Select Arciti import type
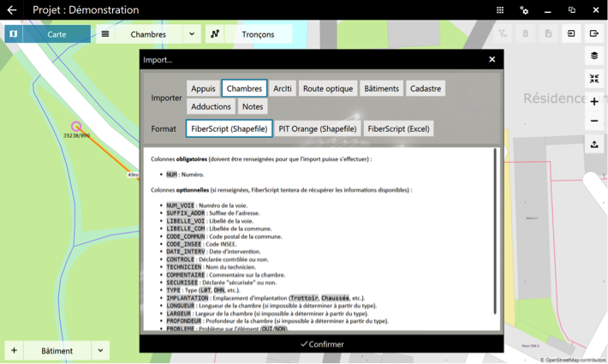This screenshot has width=608, height=364. (x=283, y=88)
